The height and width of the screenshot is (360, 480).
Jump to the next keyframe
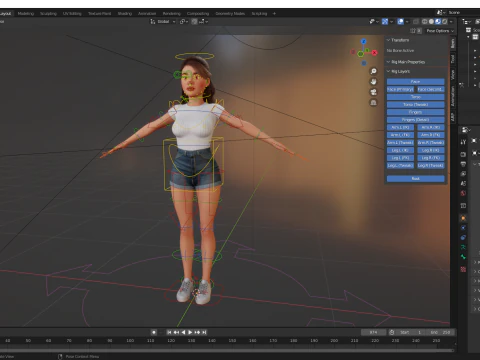[x=197, y=332]
